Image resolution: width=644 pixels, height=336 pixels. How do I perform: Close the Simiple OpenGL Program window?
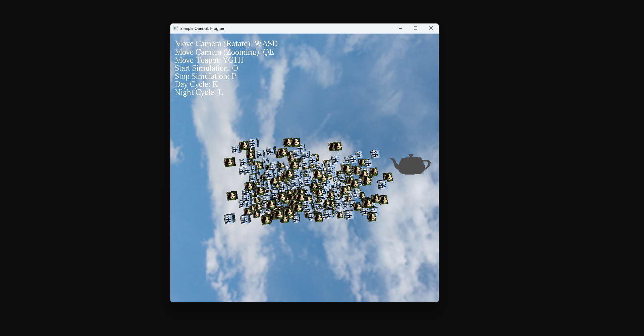click(431, 29)
